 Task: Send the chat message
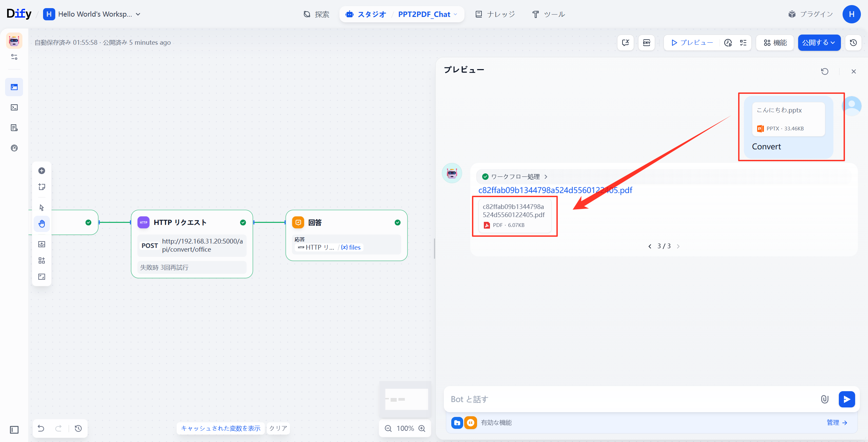coord(847,399)
